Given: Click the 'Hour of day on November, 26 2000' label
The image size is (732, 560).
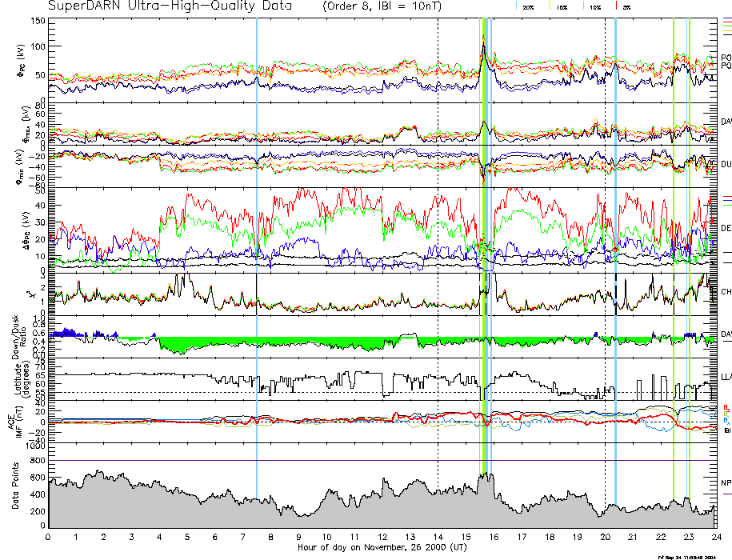Looking at the screenshot, I should click(x=382, y=550).
